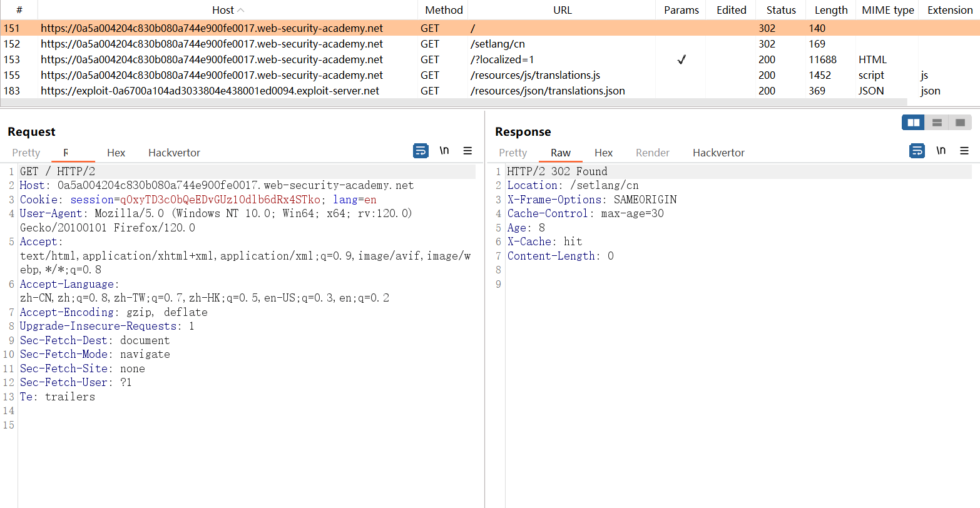Select the Pretty tab in Request panel

click(26, 153)
